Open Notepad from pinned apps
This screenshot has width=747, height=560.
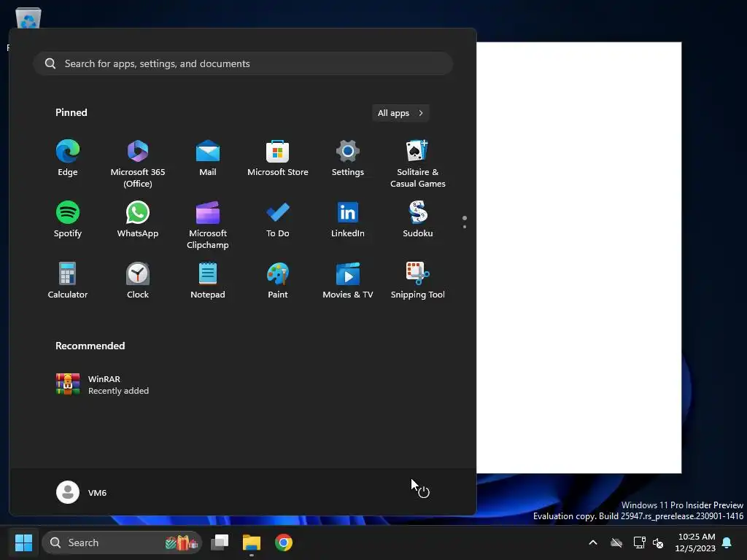pos(208,281)
